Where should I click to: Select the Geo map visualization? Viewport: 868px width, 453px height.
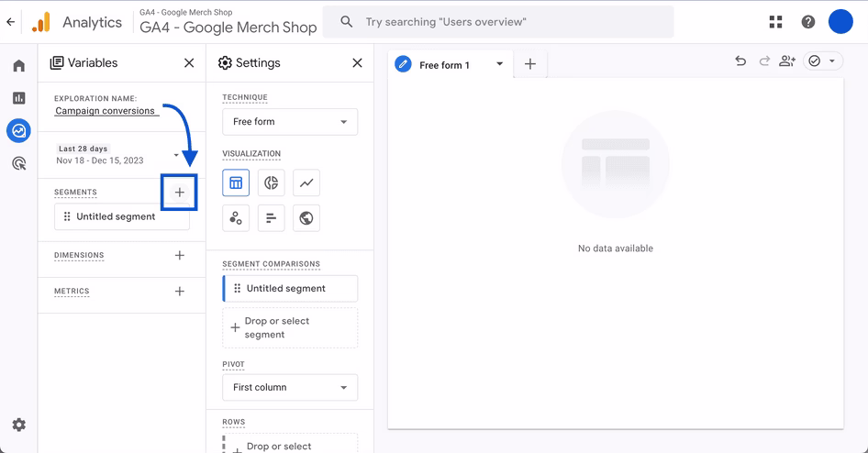click(306, 218)
